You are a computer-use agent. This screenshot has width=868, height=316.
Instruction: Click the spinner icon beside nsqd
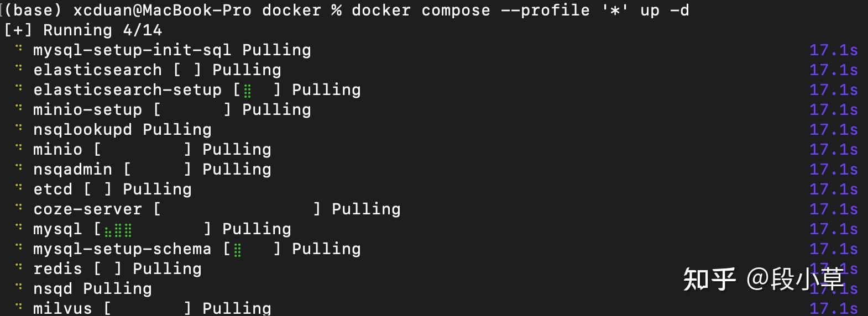tap(19, 288)
